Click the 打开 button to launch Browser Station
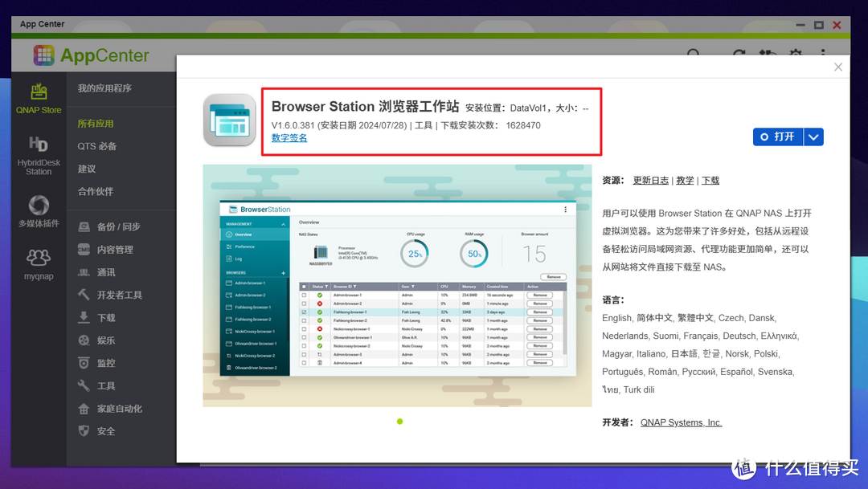This screenshot has height=489, width=868. tap(777, 137)
